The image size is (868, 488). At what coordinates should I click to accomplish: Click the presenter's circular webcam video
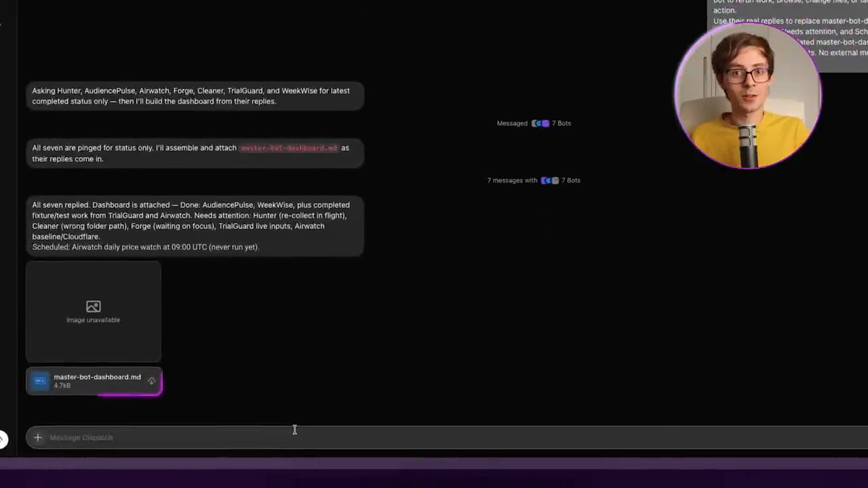tap(749, 96)
